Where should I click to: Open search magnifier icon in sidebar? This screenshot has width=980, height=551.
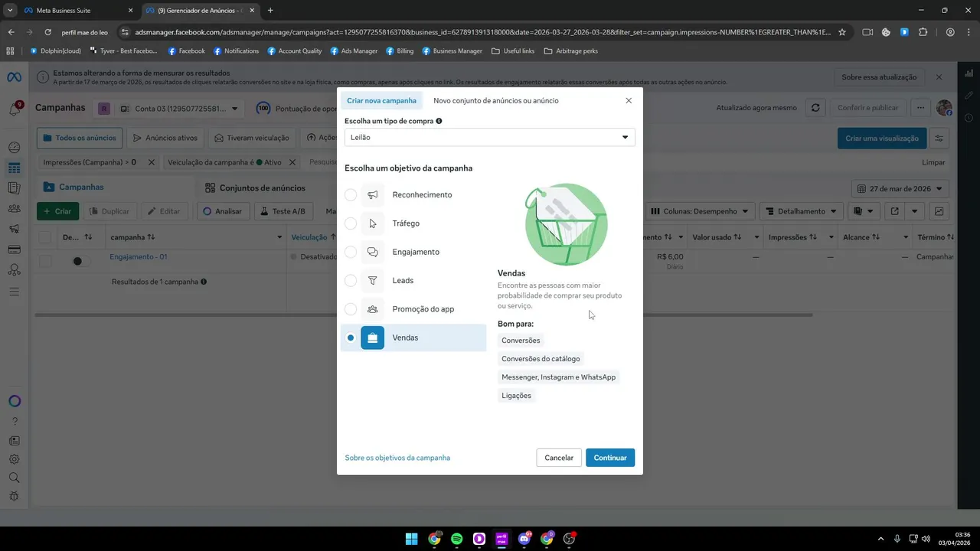14,478
